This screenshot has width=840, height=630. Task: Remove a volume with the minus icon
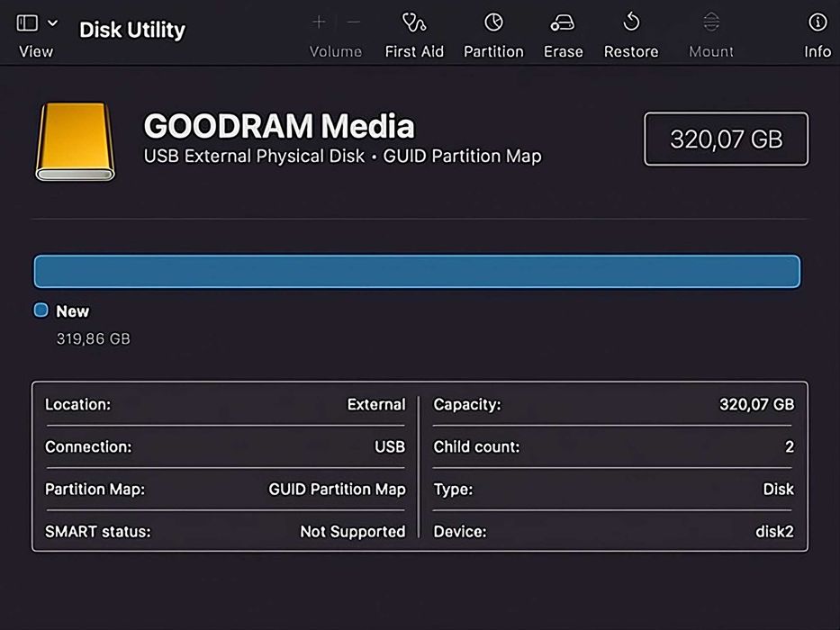(x=354, y=22)
